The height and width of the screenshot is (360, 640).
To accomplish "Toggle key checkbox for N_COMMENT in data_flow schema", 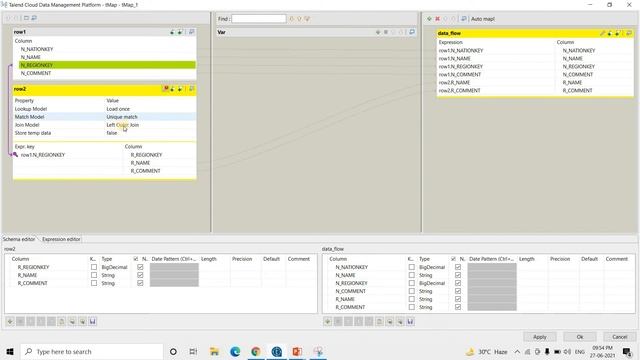I will coord(411,291).
